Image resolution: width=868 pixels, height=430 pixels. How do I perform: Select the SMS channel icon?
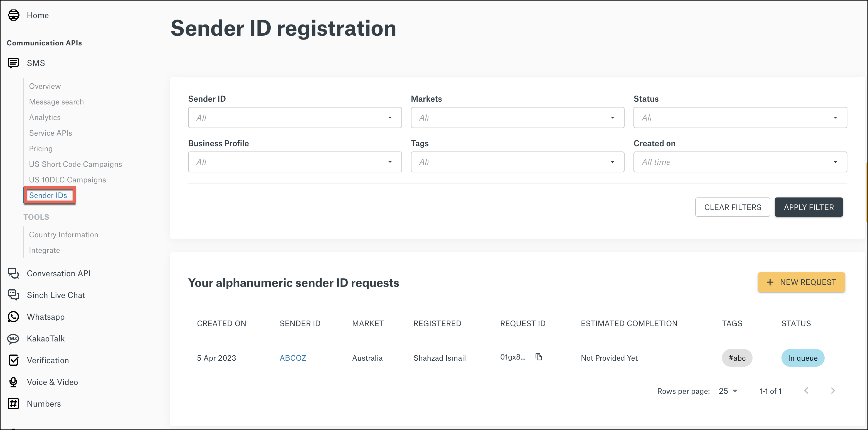[x=13, y=63]
